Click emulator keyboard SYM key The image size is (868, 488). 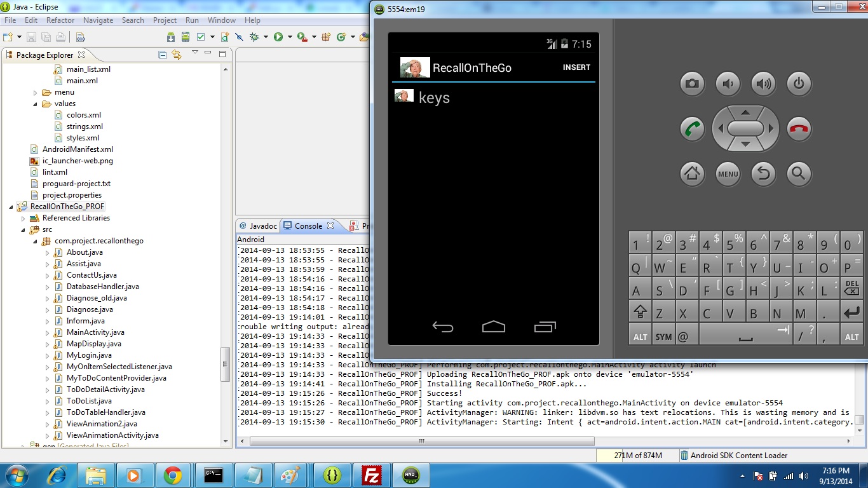(663, 335)
